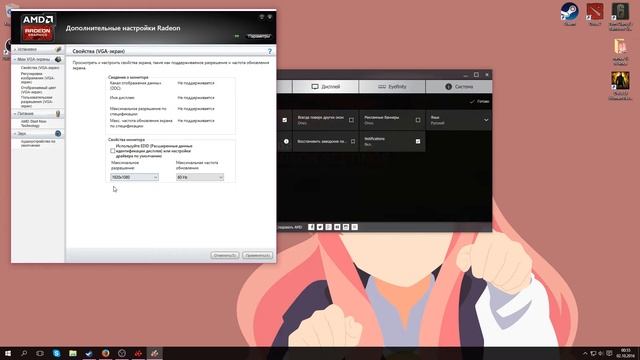This screenshot has width=640, height=360.
Task: Select Отображаемый цвет (VGA-экран) in the sidebar
Action: pos(38,90)
